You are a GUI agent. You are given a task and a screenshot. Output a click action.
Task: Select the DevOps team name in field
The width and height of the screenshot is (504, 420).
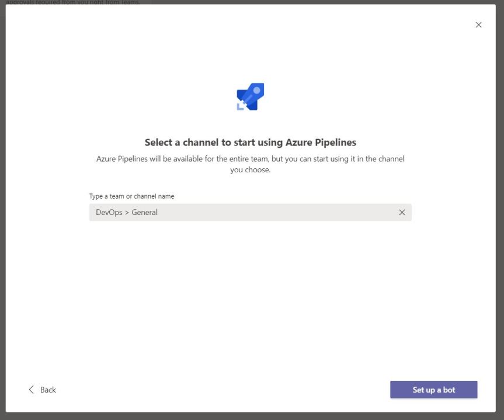point(109,213)
